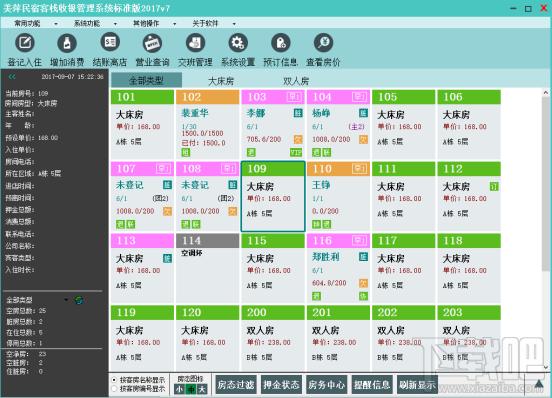Viewport: 552px width, 398px height.
Task: Click guest name 杨峥 in room 104
Action: tap(321, 113)
